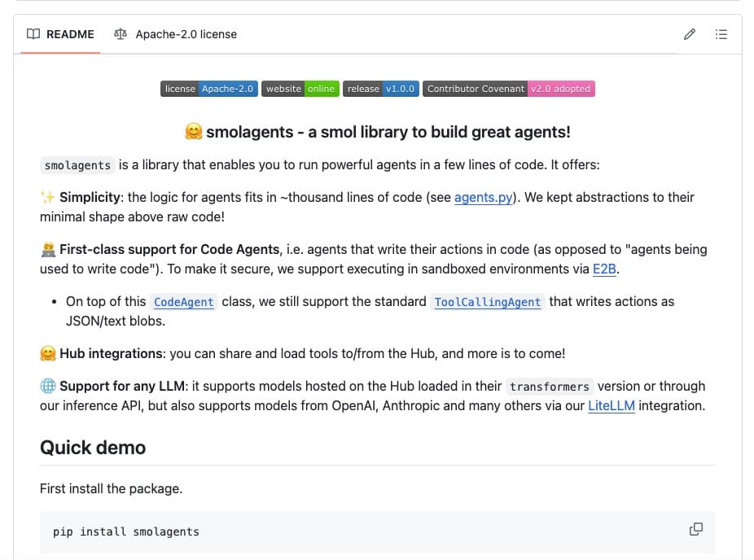The height and width of the screenshot is (560, 754).
Task: Click the hugging face emoji in title
Action: 193,132
